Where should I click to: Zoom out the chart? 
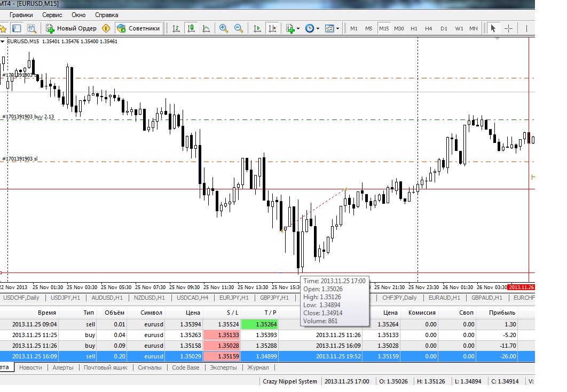239,28
